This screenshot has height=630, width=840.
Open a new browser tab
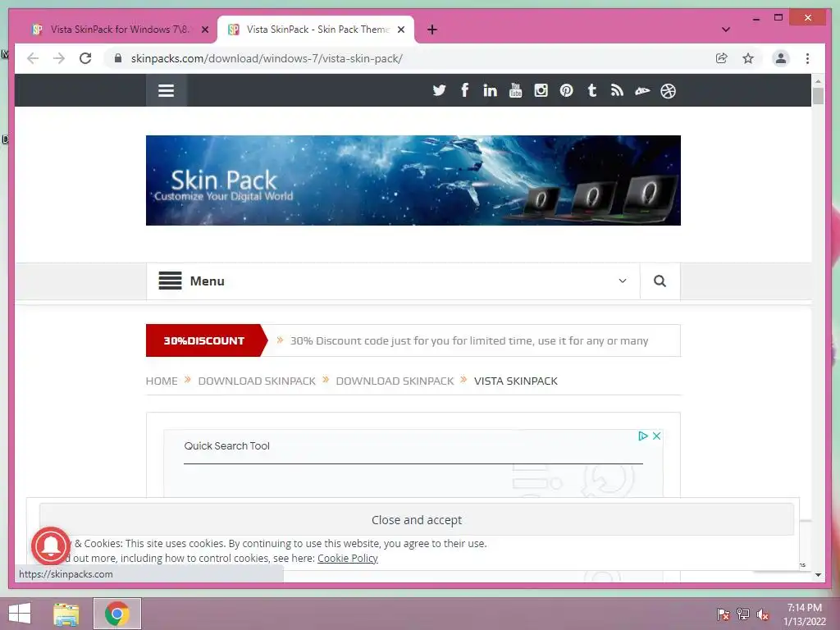(x=431, y=30)
